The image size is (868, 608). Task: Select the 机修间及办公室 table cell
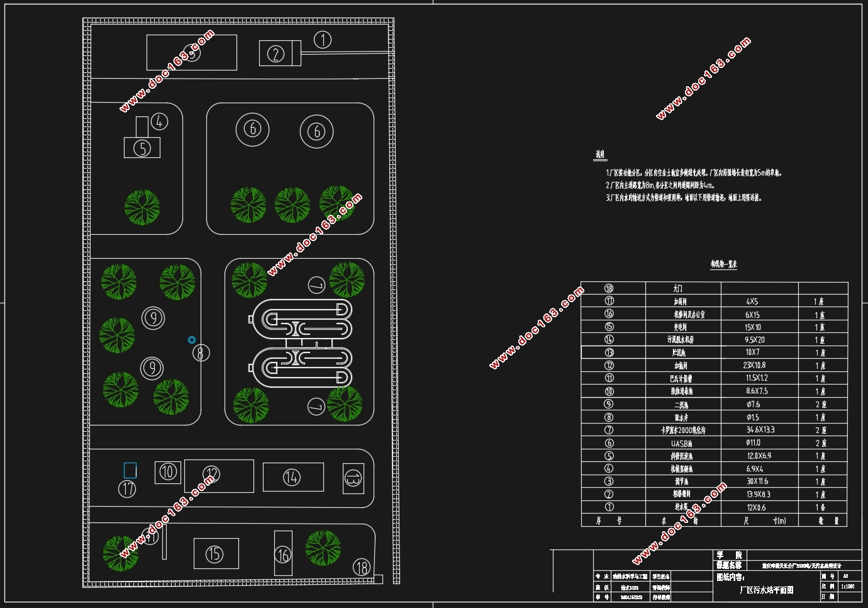click(x=683, y=314)
